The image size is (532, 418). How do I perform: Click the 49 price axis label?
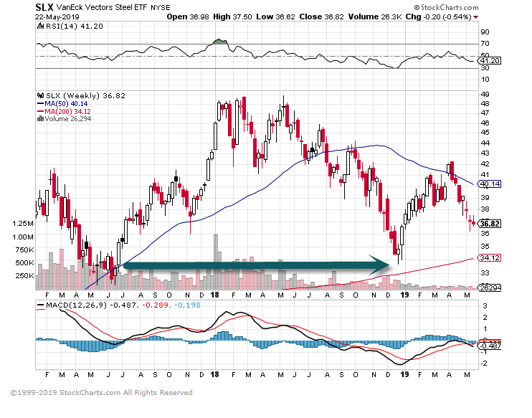click(485, 95)
